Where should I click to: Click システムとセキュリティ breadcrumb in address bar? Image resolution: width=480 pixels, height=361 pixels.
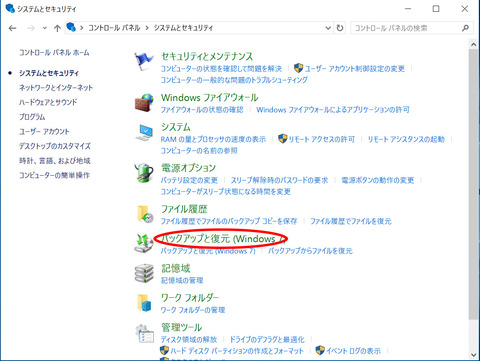[183, 28]
